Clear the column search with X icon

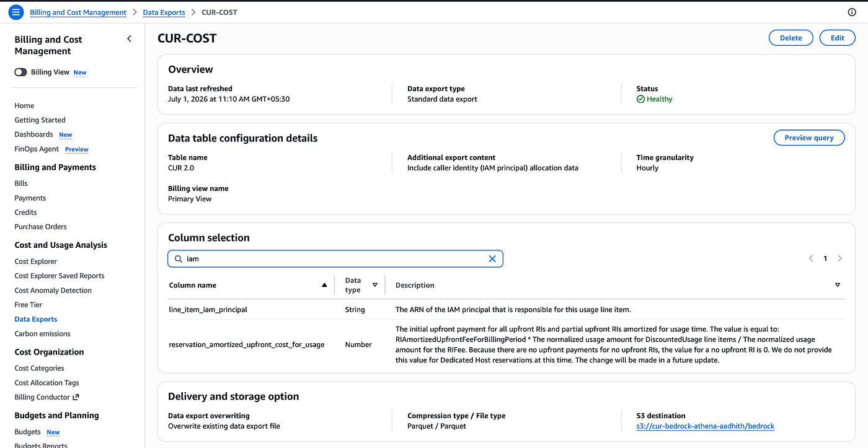pos(492,258)
